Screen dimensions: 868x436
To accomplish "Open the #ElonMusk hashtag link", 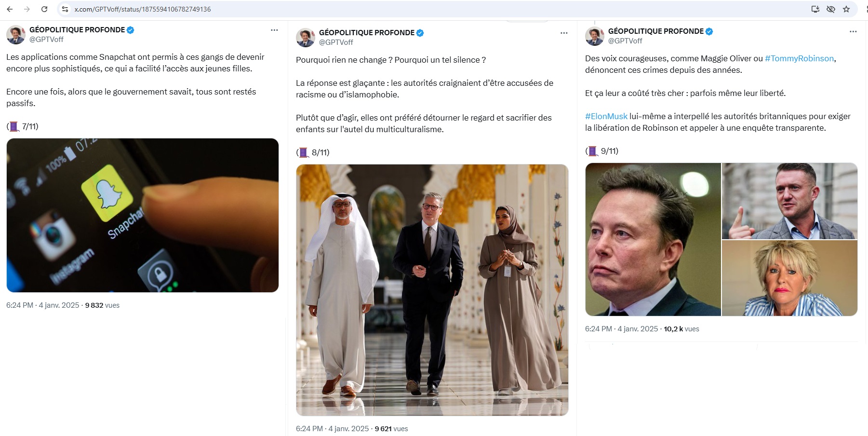I will coord(606,116).
